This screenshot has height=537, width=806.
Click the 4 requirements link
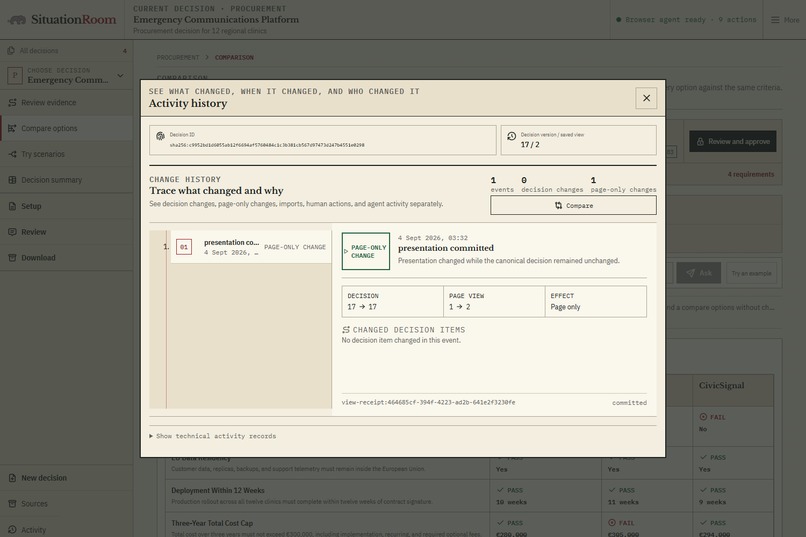tap(750, 175)
